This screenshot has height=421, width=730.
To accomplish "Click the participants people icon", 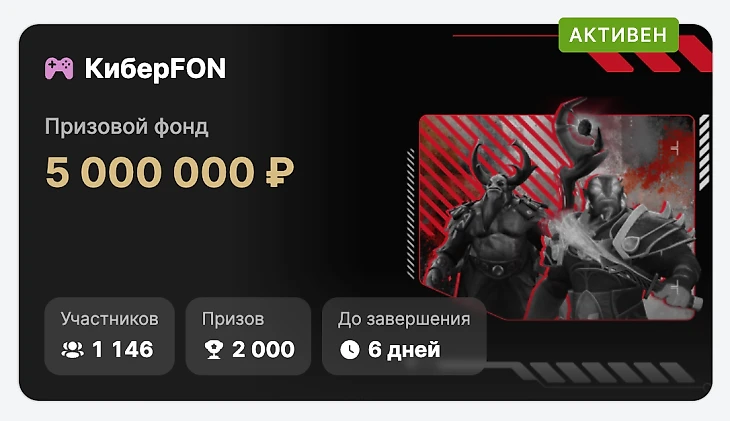I will point(73,349).
